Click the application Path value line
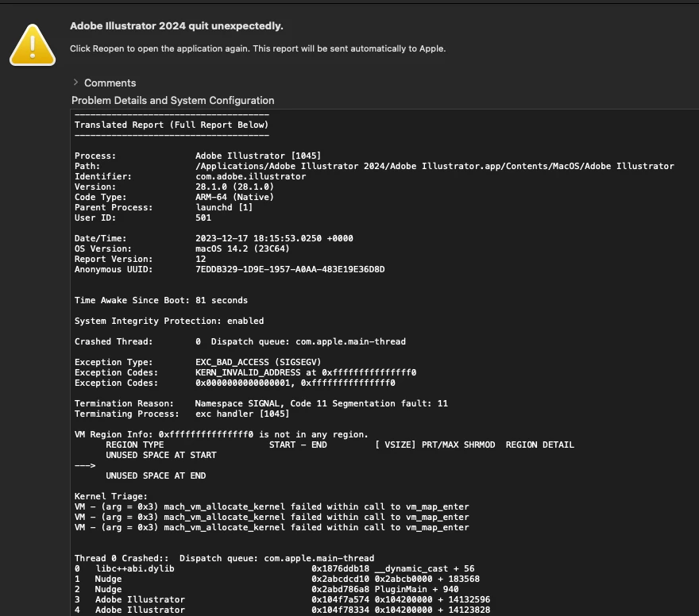699x616 pixels. tap(434, 166)
